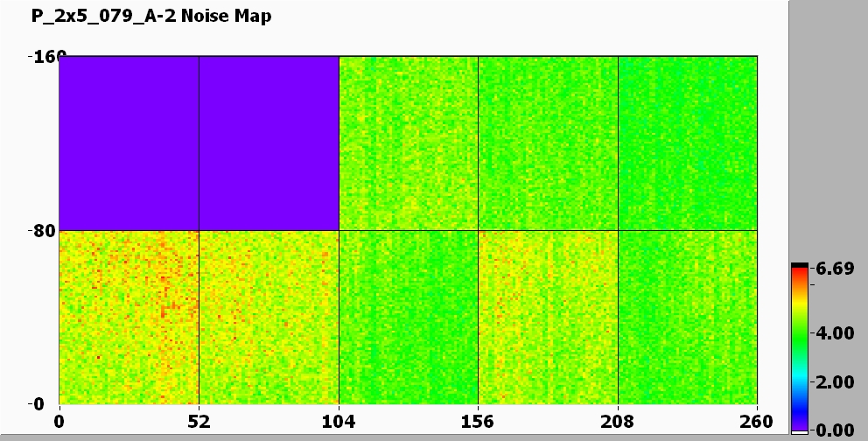The width and height of the screenshot is (868, 441).
Task: Click the bottom-row chip between 208 and 260
Action: [688, 318]
